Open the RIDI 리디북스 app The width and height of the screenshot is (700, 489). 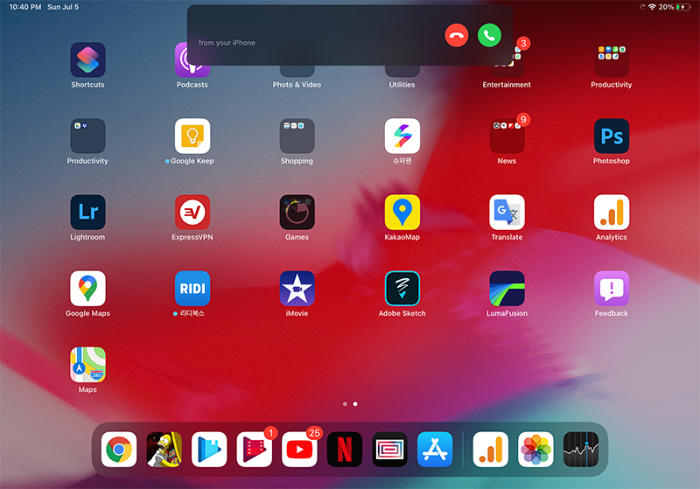(192, 288)
